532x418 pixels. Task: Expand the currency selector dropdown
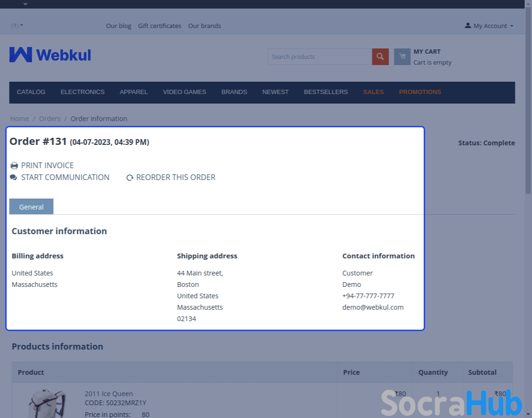(x=17, y=26)
